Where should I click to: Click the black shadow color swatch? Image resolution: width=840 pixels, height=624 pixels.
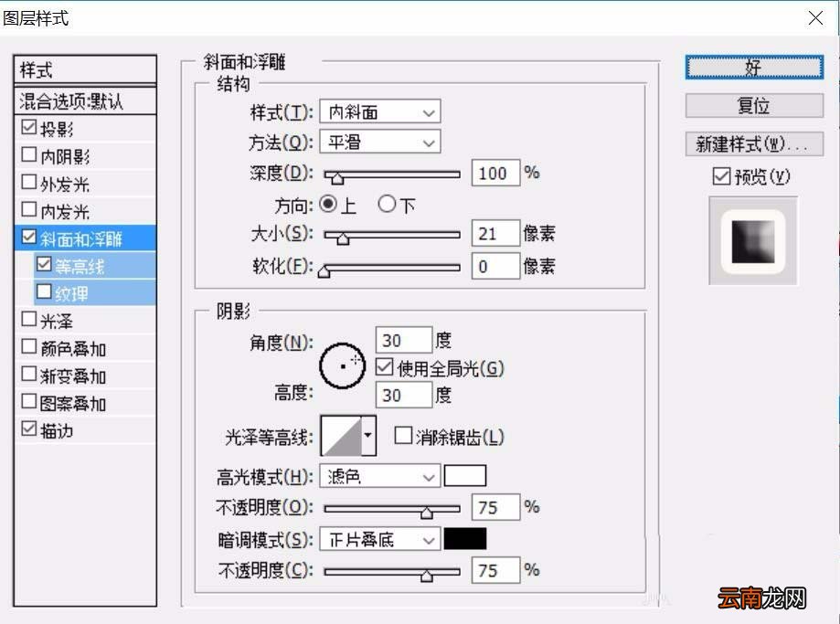click(x=465, y=539)
